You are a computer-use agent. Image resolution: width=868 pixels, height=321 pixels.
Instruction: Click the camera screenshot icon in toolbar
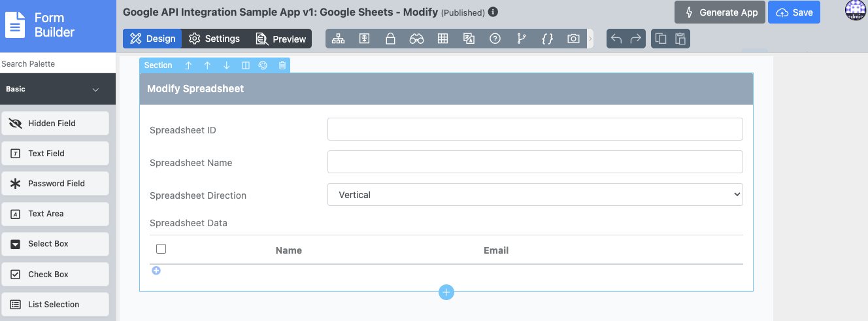pyautogui.click(x=573, y=39)
